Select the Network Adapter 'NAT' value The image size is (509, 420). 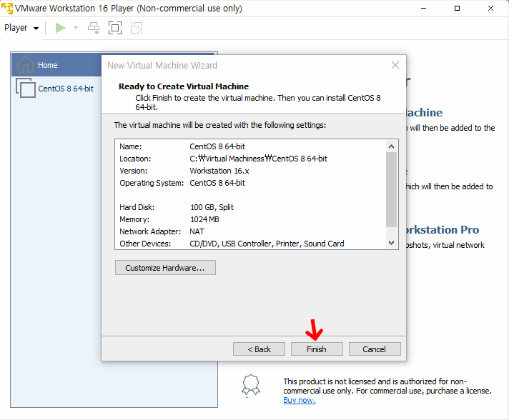[197, 231]
